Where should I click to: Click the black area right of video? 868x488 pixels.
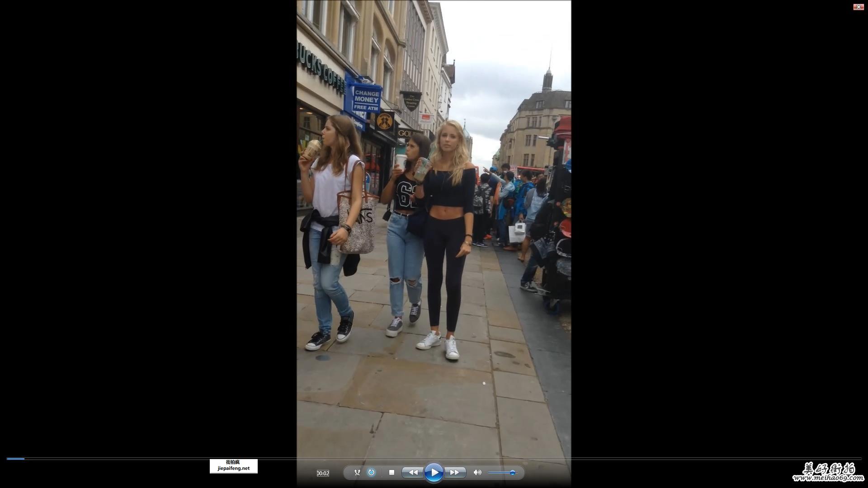tap(719, 226)
